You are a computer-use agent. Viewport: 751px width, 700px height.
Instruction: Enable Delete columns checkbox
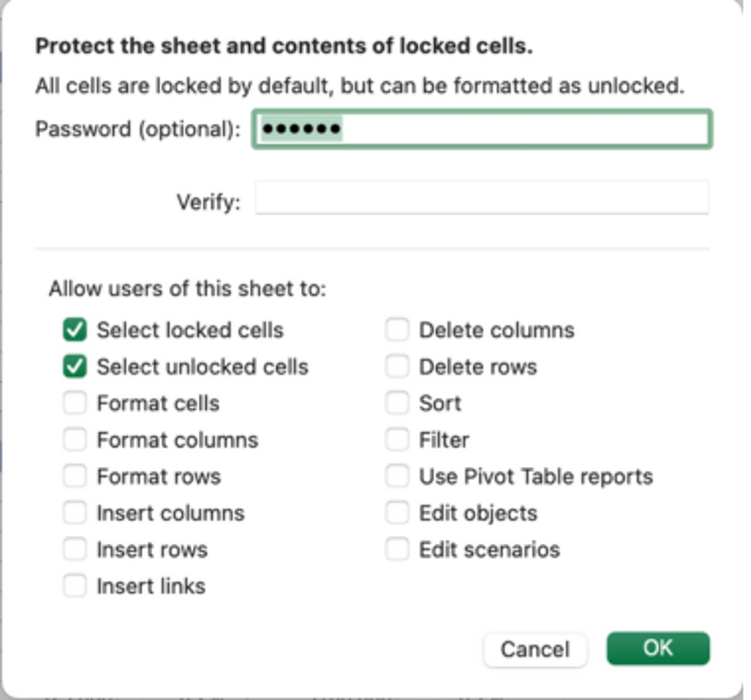coord(397,330)
